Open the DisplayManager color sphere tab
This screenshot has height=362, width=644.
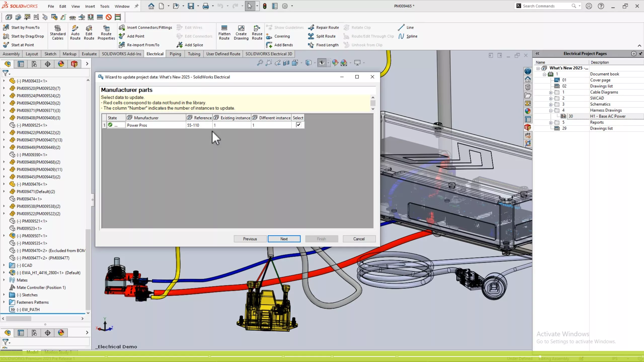tap(61, 64)
